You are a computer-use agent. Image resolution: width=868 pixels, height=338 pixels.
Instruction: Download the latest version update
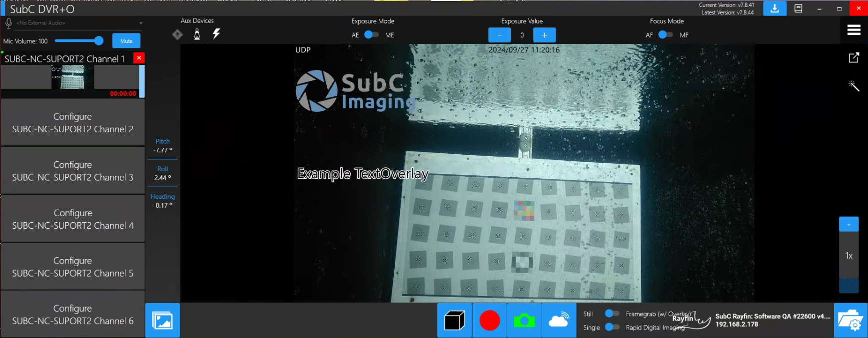point(774,8)
